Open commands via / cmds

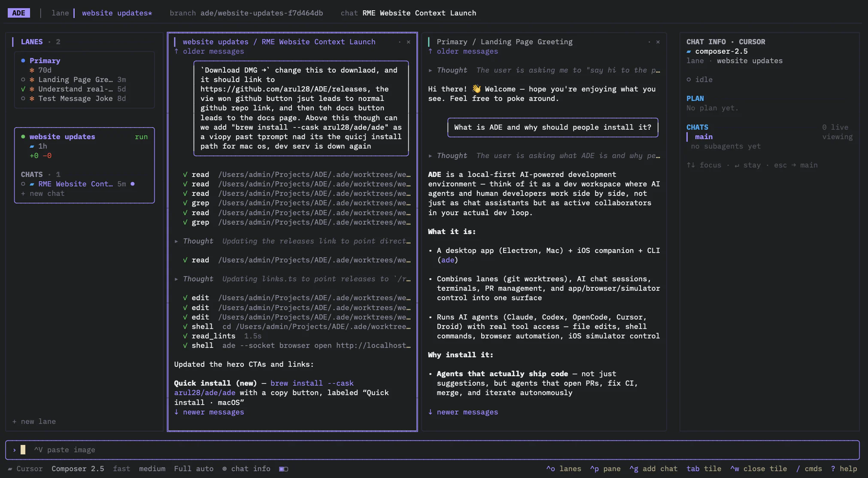pos(809,469)
